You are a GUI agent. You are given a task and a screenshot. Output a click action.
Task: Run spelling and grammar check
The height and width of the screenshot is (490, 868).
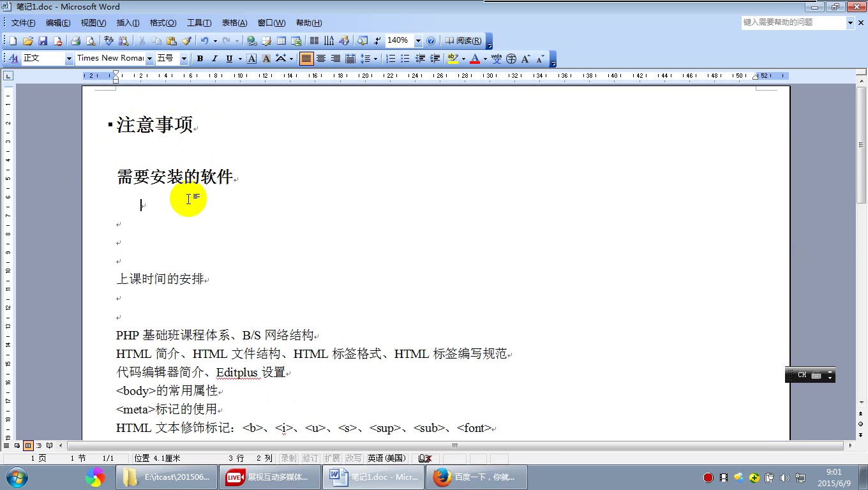pos(108,41)
